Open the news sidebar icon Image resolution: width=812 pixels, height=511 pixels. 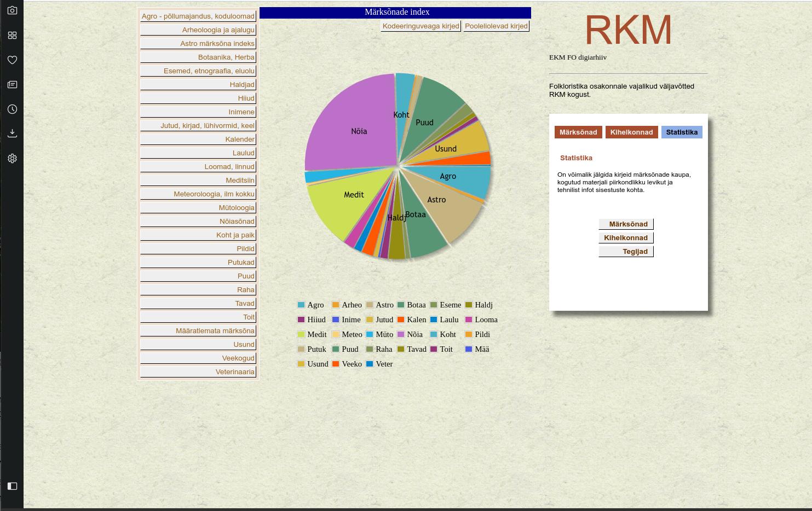pyautogui.click(x=12, y=84)
